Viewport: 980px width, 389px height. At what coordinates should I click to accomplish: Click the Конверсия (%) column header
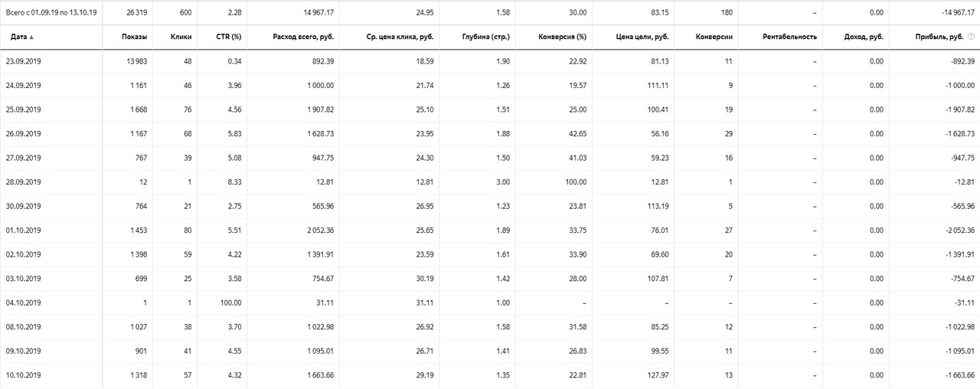[563, 37]
